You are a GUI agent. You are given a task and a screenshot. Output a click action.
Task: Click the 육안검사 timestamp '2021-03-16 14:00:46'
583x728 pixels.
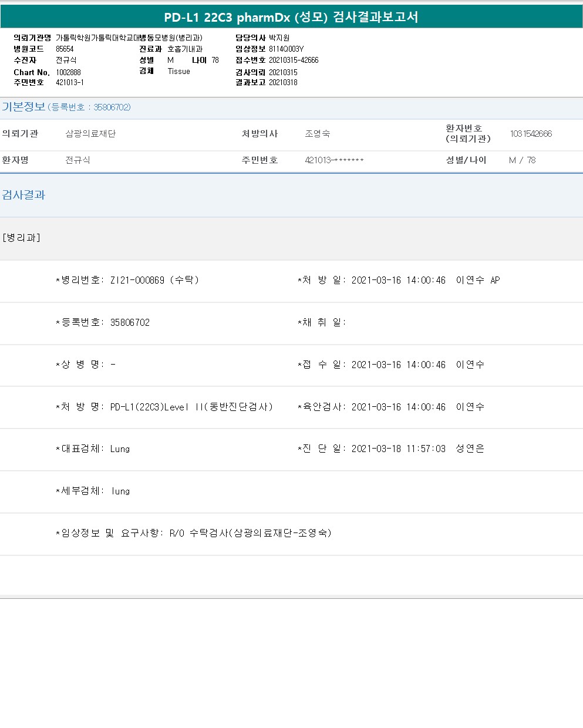[x=399, y=407]
